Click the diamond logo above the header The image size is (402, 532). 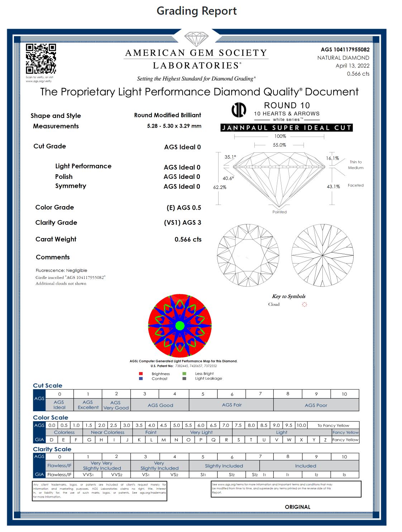tap(196, 39)
